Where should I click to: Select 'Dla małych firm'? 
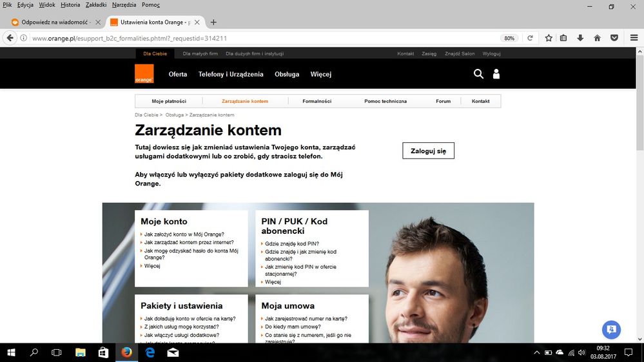(x=200, y=53)
